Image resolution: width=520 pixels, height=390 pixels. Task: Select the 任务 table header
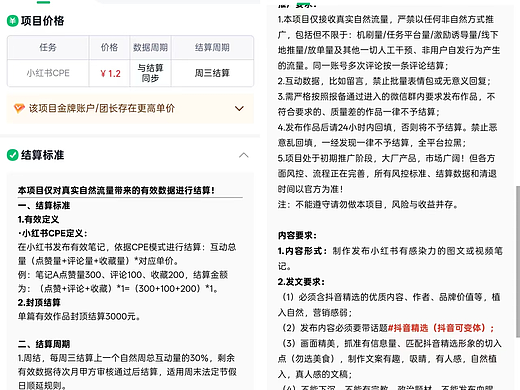coord(48,47)
